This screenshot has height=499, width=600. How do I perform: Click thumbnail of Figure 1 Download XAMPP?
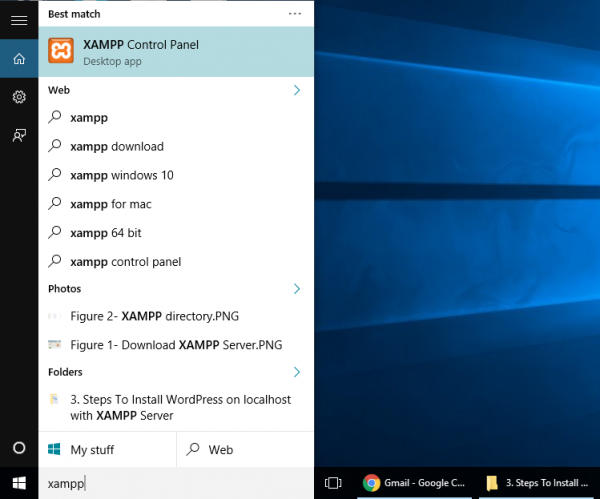54,344
